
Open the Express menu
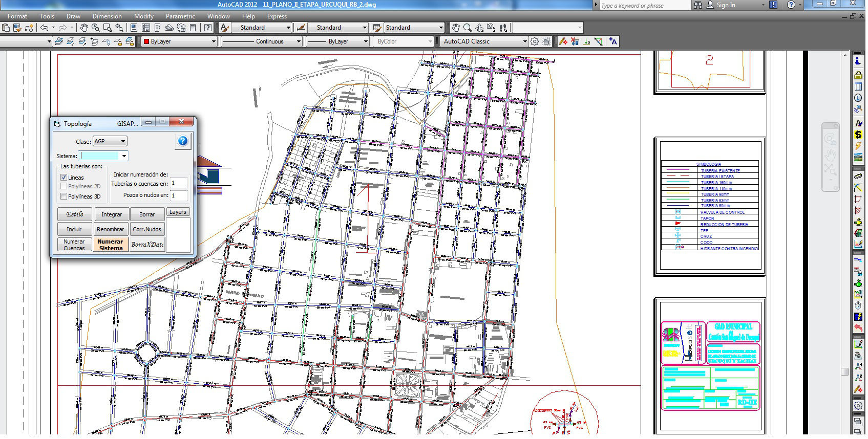coord(277,16)
